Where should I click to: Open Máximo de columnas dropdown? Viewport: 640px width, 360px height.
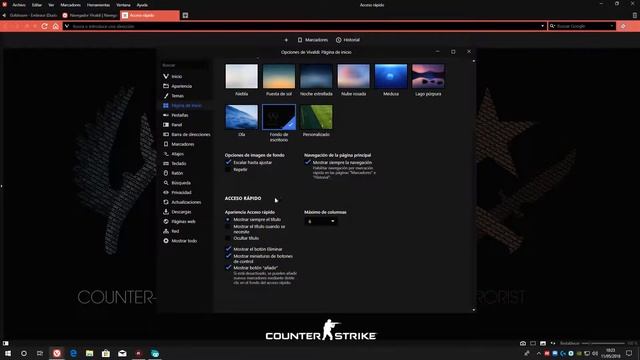click(321, 221)
